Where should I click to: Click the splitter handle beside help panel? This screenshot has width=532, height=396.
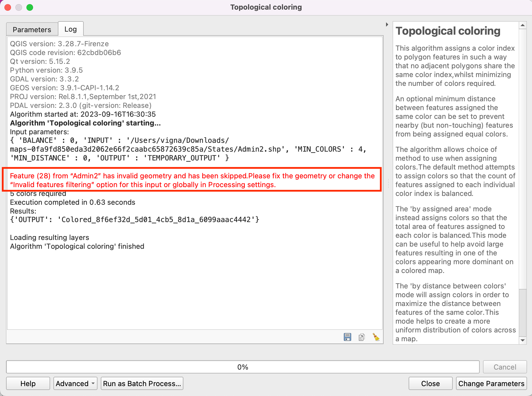(x=388, y=184)
